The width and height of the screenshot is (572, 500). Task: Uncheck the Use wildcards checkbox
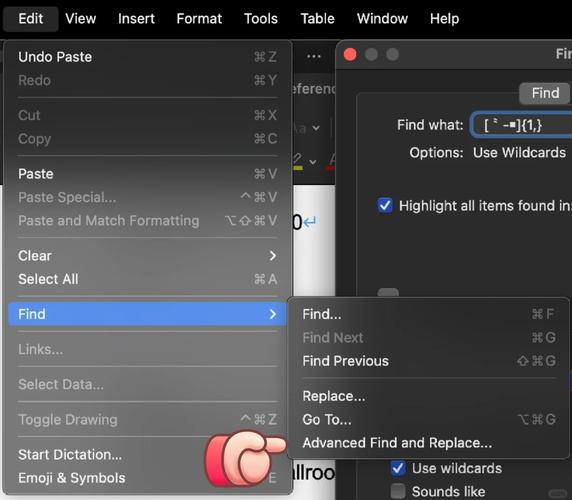coord(398,468)
